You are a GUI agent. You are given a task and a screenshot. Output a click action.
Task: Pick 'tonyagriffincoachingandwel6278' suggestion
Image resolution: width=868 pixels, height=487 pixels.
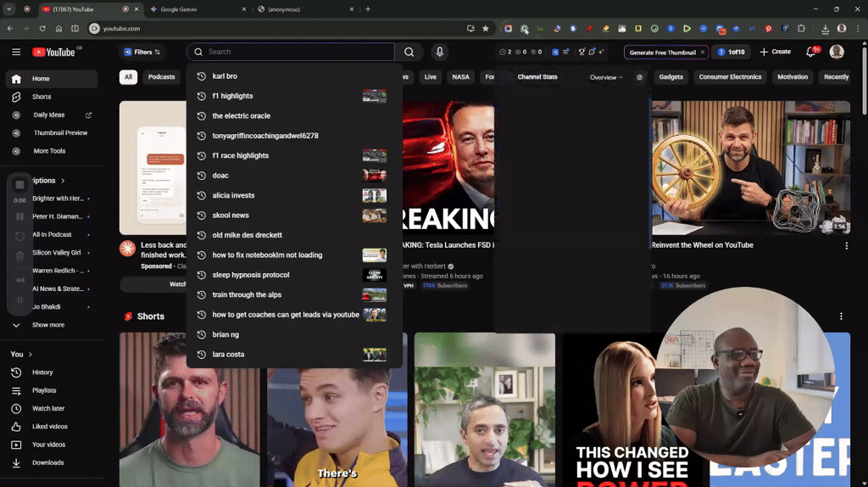click(294, 136)
